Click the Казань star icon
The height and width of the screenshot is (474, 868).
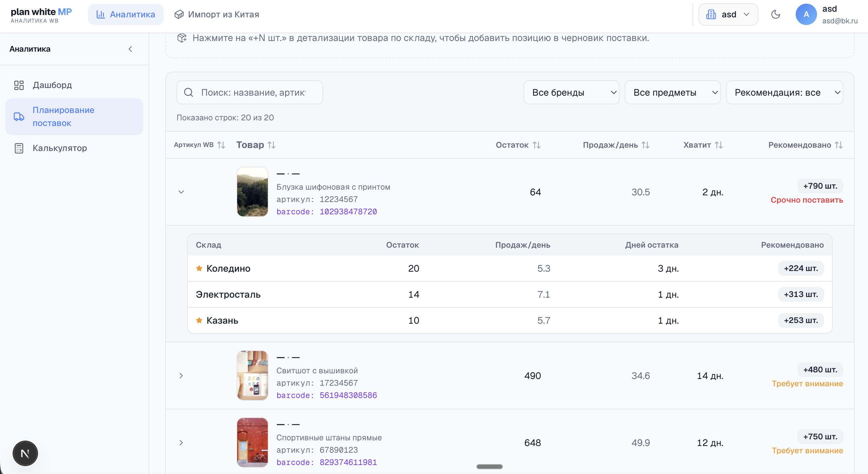(199, 320)
